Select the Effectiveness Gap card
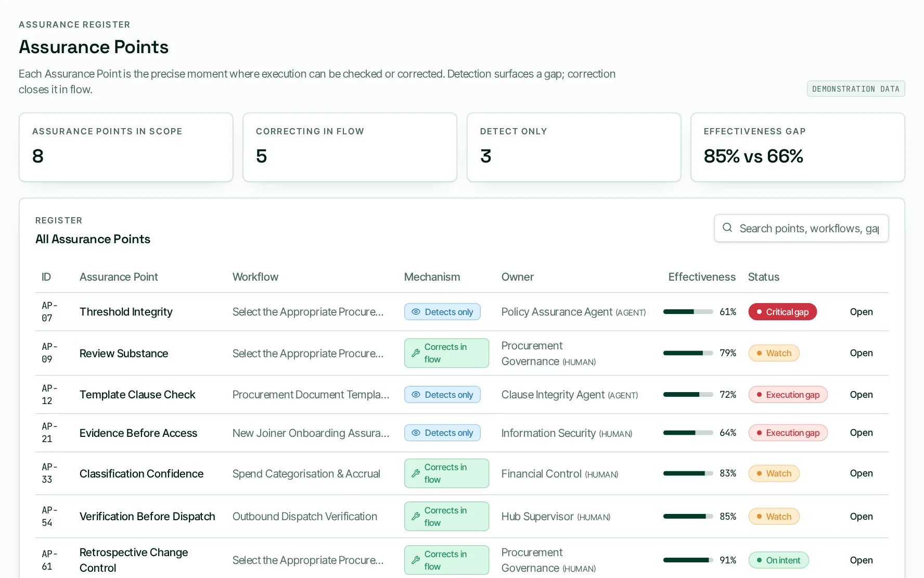The height and width of the screenshot is (578, 924). coord(798,147)
